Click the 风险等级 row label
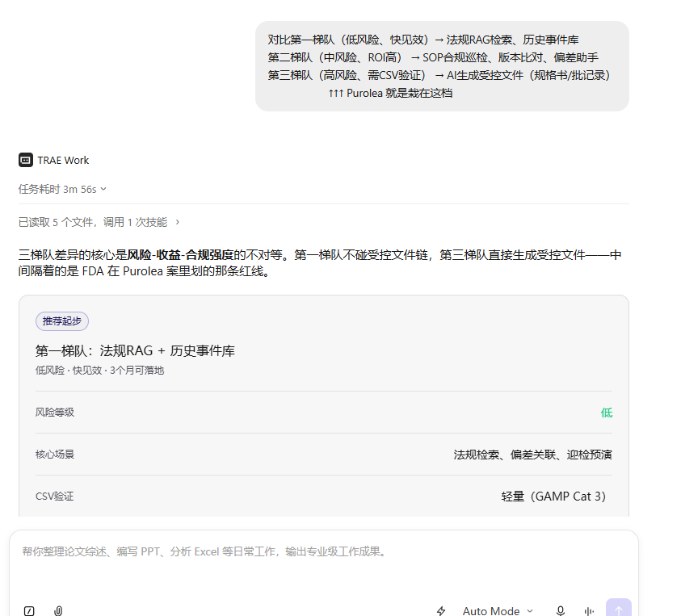The width and height of the screenshot is (681, 616). click(x=55, y=413)
